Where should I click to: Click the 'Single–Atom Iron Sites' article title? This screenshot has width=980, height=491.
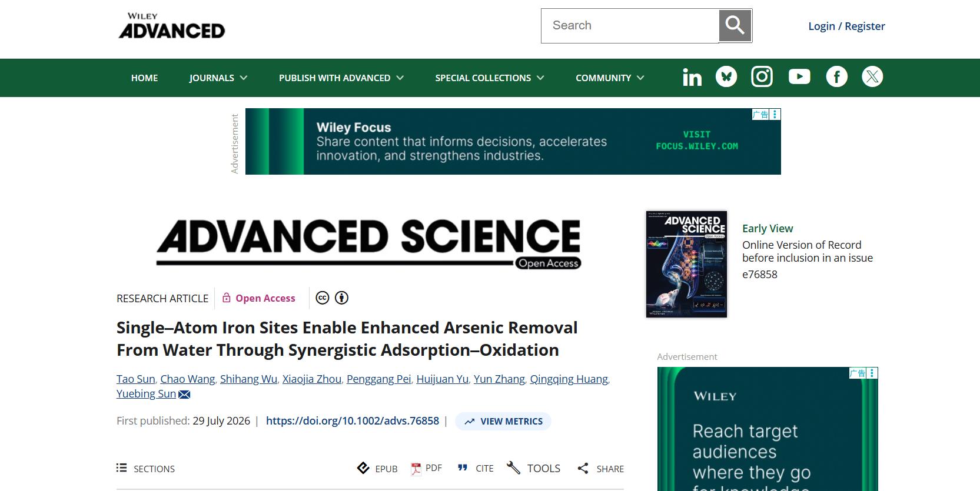coord(347,339)
